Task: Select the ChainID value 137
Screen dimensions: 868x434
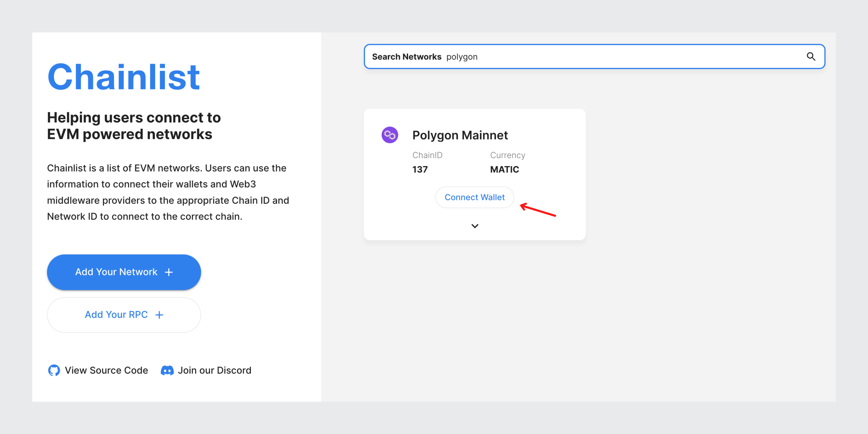Action: pos(420,170)
